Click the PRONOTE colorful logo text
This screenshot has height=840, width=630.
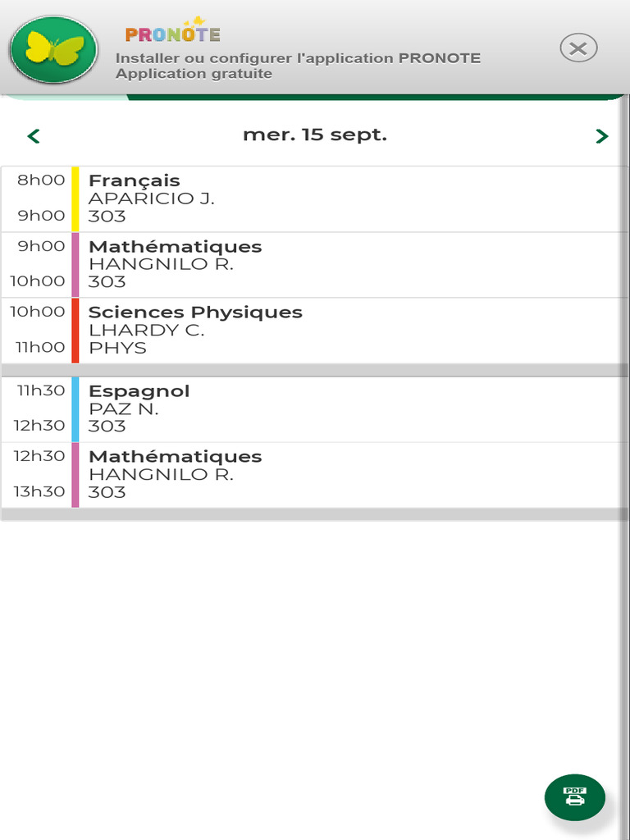coord(172,34)
